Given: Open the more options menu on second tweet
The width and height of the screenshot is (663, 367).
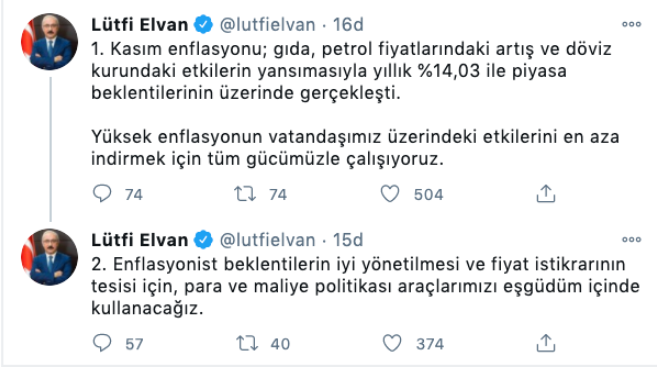Looking at the screenshot, I should pyautogui.click(x=631, y=240).
